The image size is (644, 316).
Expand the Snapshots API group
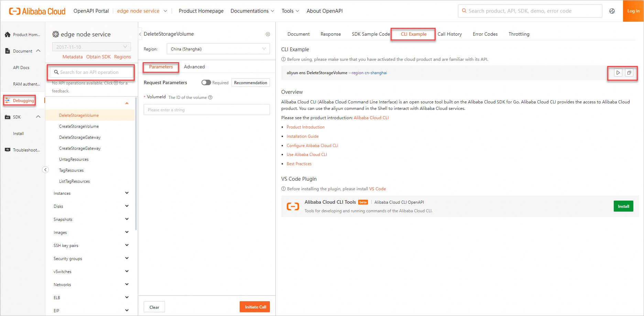point(127,219)
